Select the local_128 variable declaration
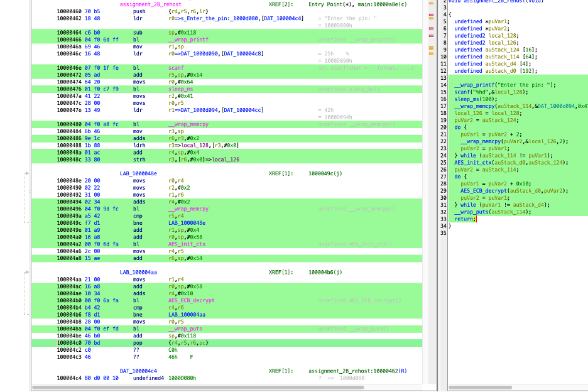The image size is (588, 392). 486,36
